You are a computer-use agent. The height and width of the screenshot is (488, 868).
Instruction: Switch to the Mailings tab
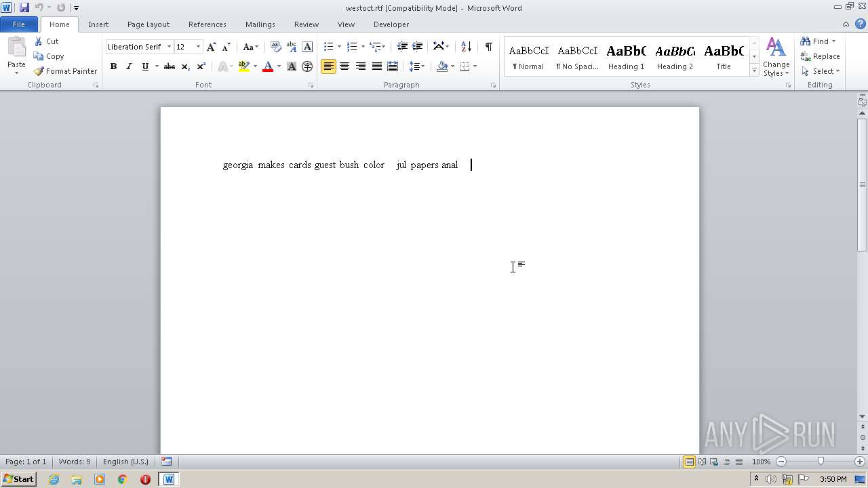[x=260, y=24]
